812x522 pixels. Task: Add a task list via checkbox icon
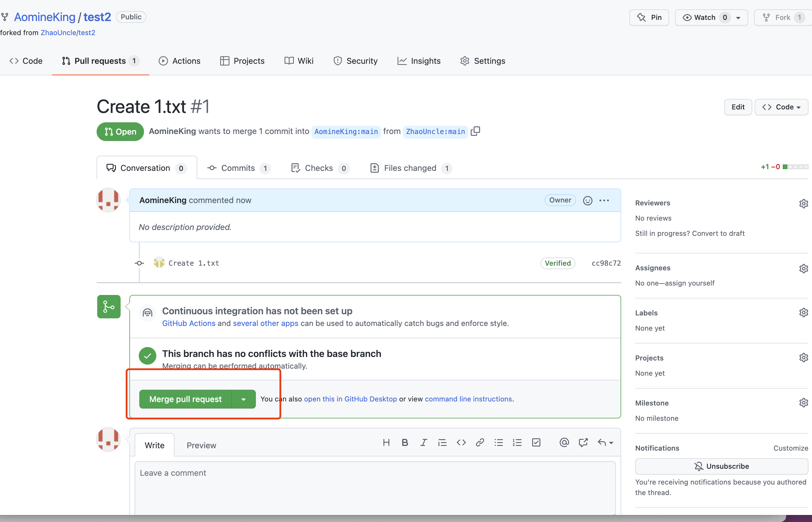(x=536, y=442)
